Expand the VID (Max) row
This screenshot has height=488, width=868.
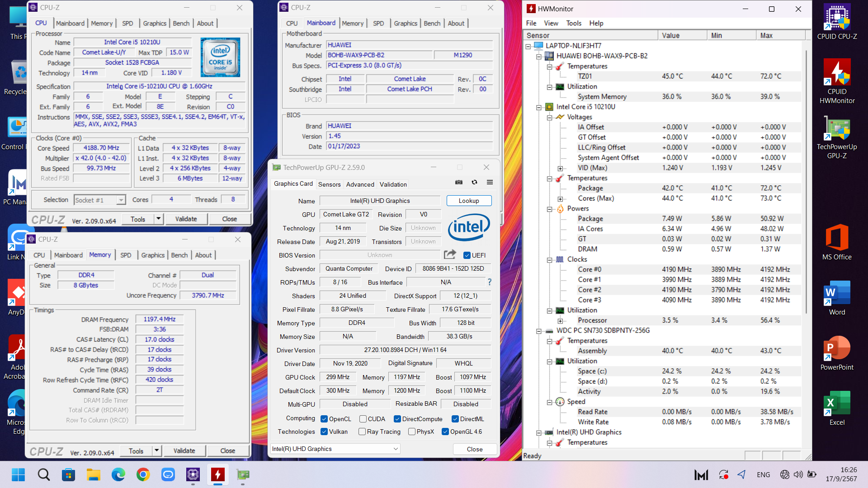pyautogui.click(x=560, y=168)
